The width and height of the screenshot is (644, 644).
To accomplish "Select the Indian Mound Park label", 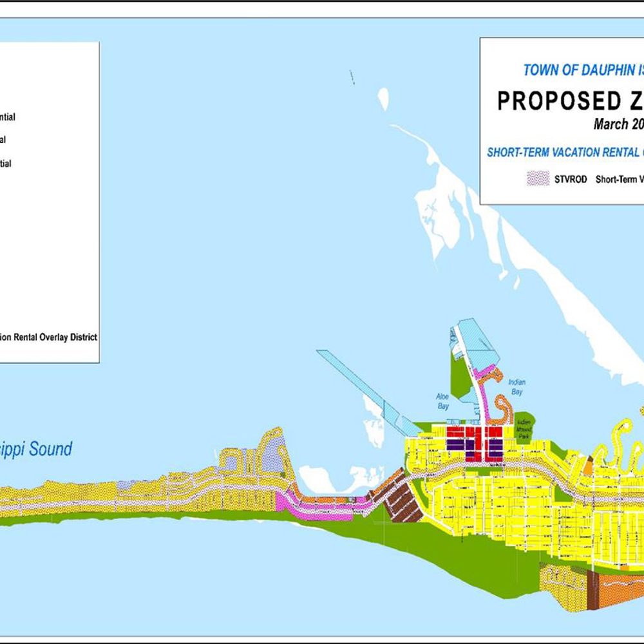I will [524, 429].
